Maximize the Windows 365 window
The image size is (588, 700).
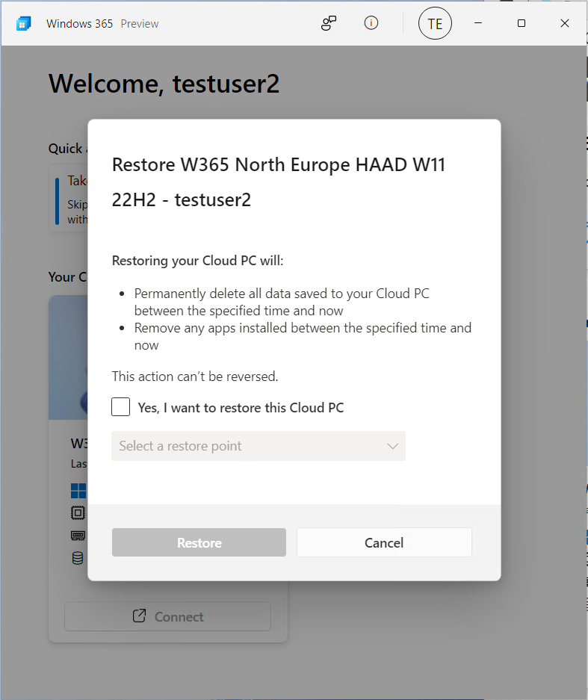coord(521,22)
